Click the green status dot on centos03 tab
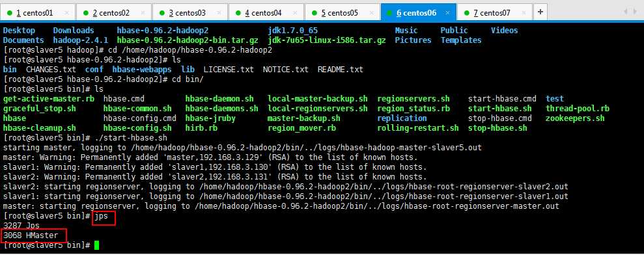644x255 pixels. pos(162,13)
